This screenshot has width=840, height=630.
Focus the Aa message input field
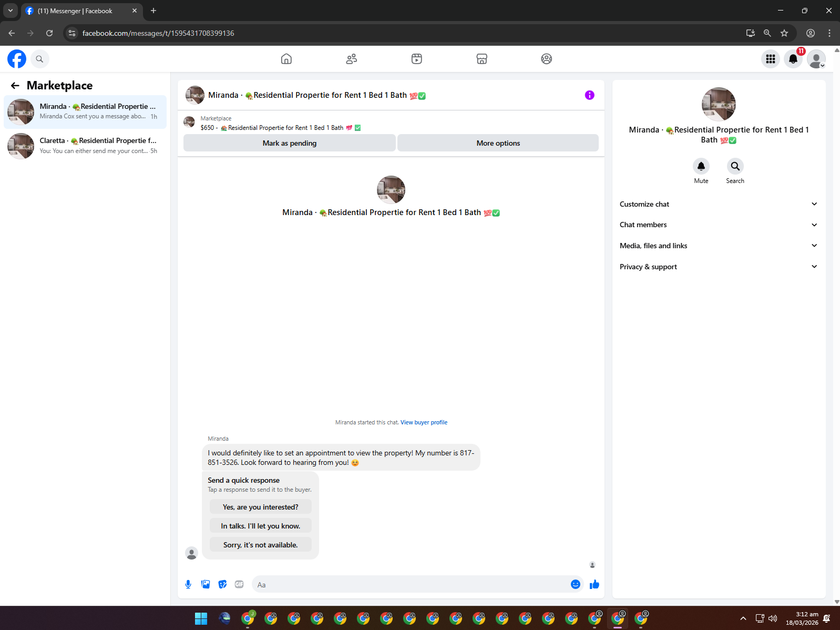click(410, 584)
